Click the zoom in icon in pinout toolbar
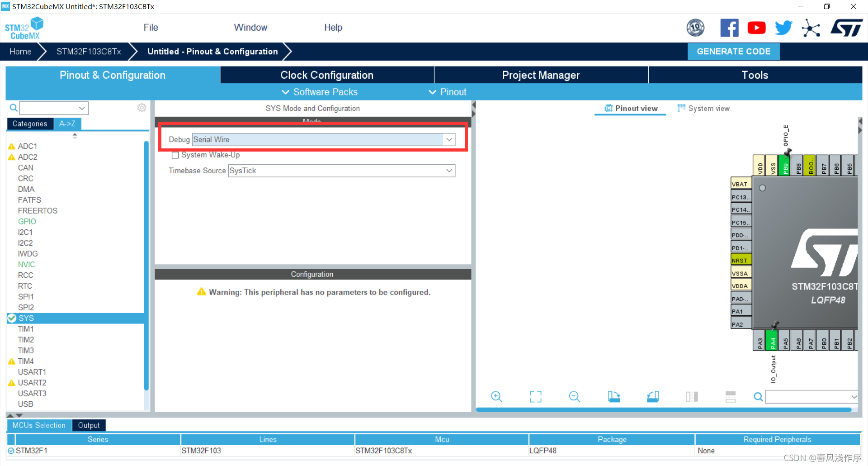868x466 pixels. click(496, 397)
